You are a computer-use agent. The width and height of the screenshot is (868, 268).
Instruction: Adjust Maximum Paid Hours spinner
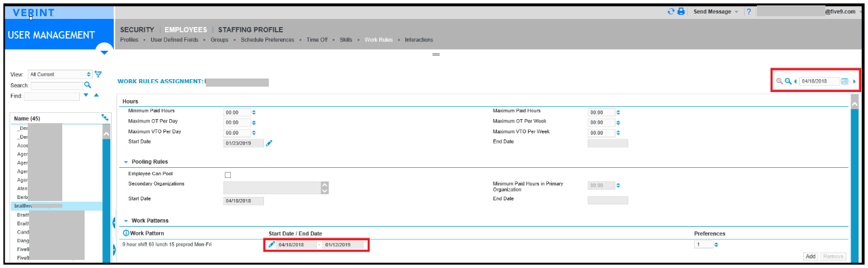pos(618,112)
